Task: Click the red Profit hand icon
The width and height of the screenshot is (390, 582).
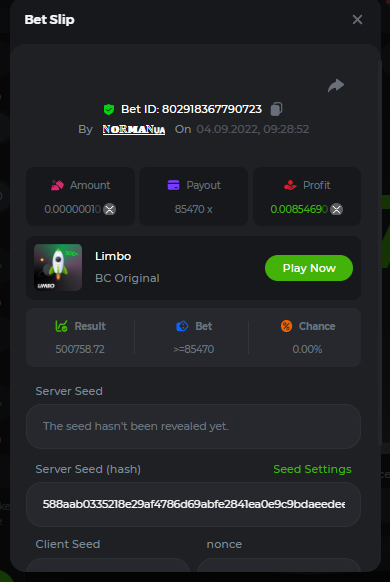Action: (x=290, y=185)
